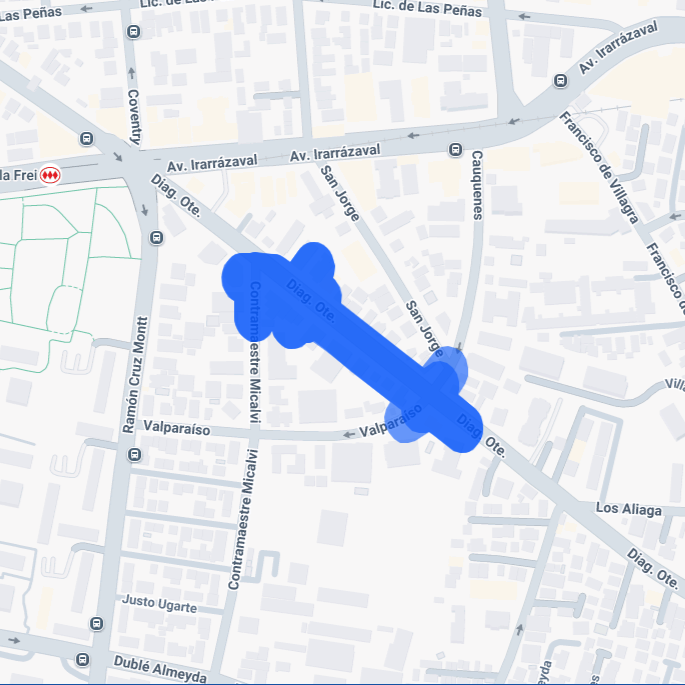Select the Dublé Almeyda street label

pyautogui.click(x=160, y=669)
